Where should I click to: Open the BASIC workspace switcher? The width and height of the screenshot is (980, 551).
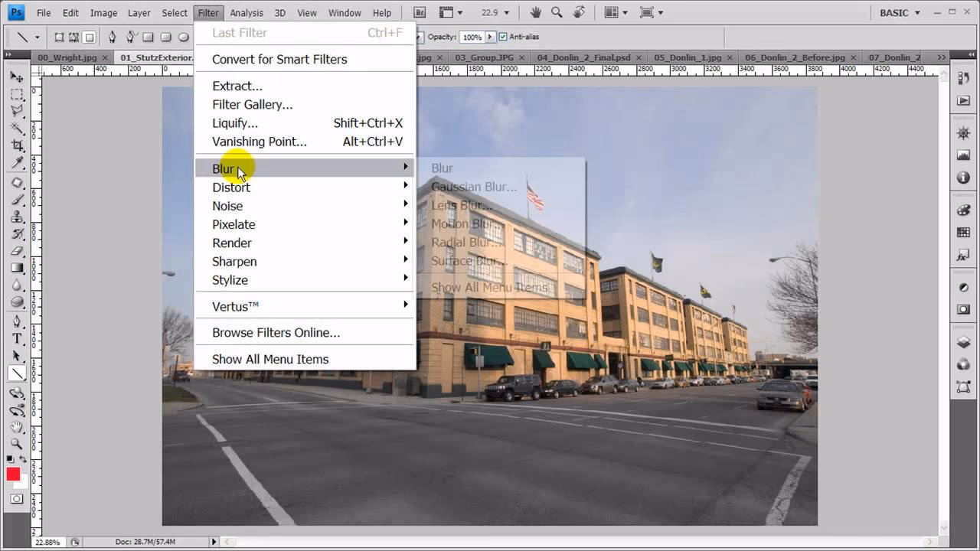tap(901, 12)
